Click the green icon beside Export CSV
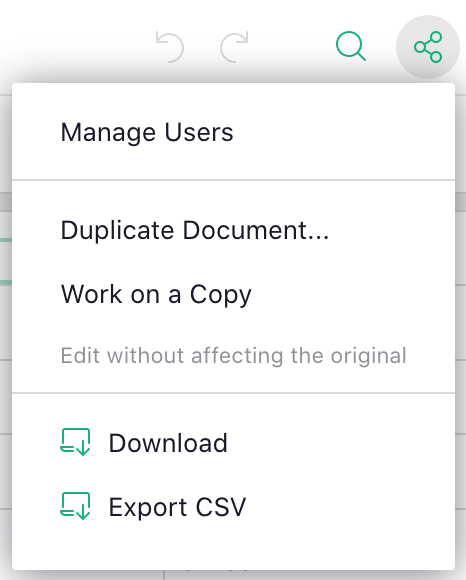466x580 pixels. (75, 506)
